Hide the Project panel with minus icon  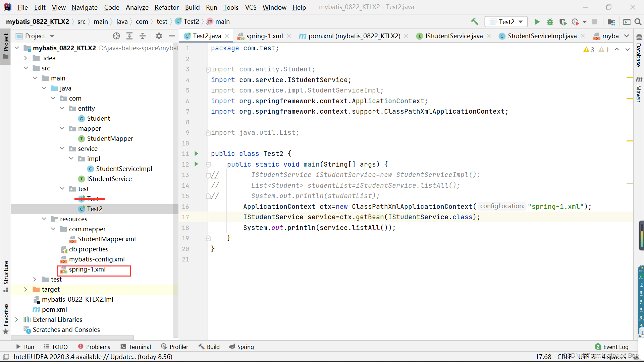(172, 36)
